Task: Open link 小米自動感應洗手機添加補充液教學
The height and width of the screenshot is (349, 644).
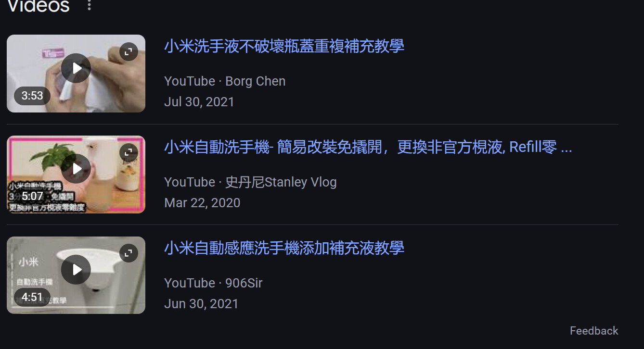Action: (x=284, y=248)
